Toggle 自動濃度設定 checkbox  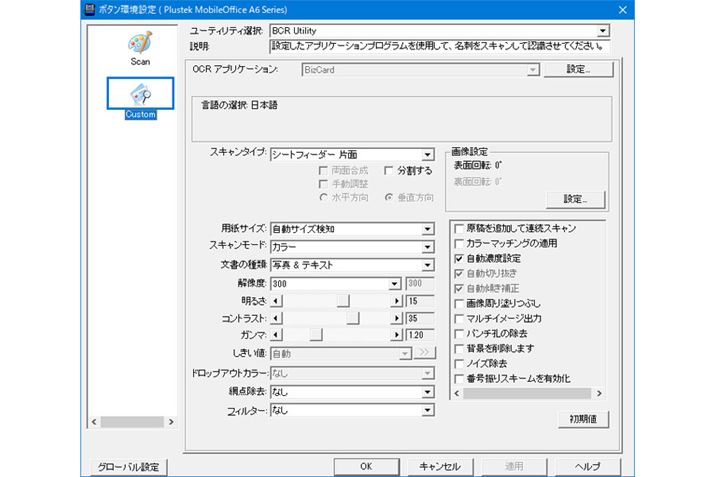[x=459, y=257]
